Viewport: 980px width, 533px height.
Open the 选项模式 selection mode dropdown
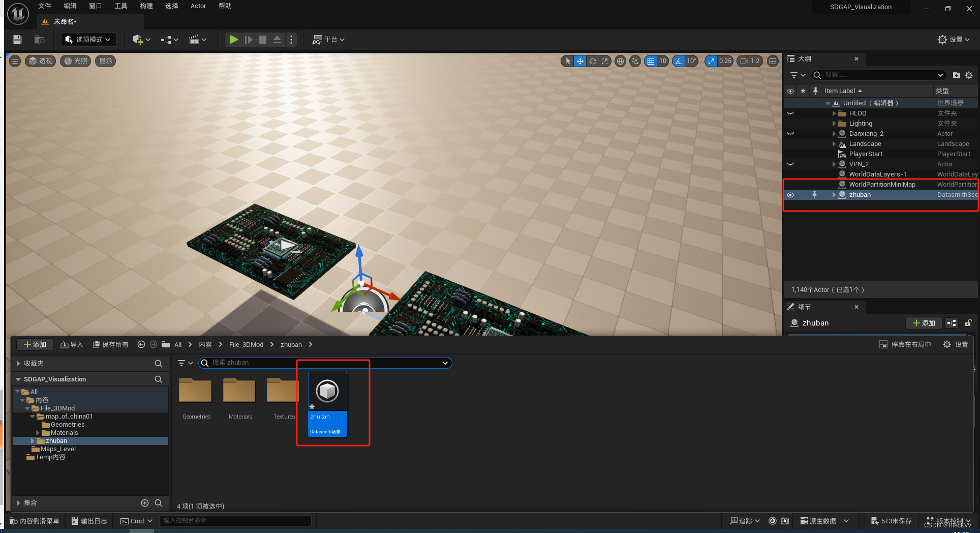click(x=88, y=39)
